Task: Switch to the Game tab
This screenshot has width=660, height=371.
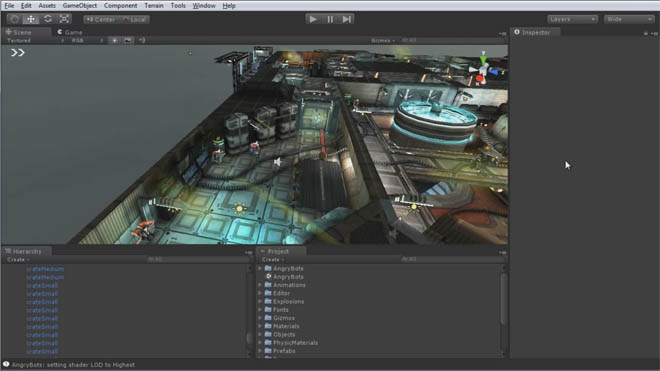Action: pyautogui.click(x=70, y=32)
